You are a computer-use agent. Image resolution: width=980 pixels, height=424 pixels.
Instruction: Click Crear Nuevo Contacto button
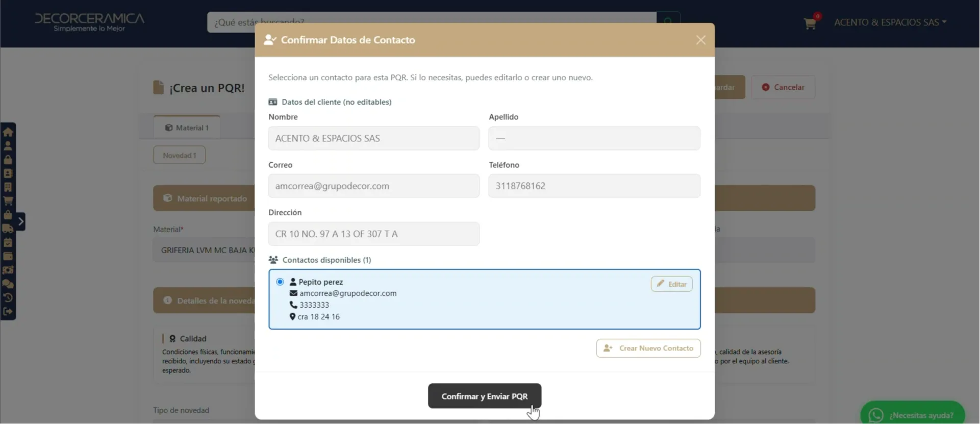pyautogui.click(x=648, y=348)
